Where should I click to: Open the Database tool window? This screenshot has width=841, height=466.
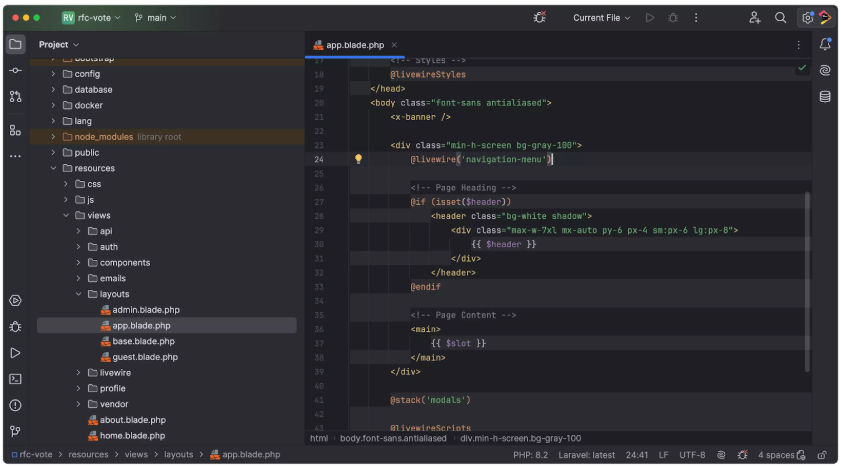click(825, 97)
